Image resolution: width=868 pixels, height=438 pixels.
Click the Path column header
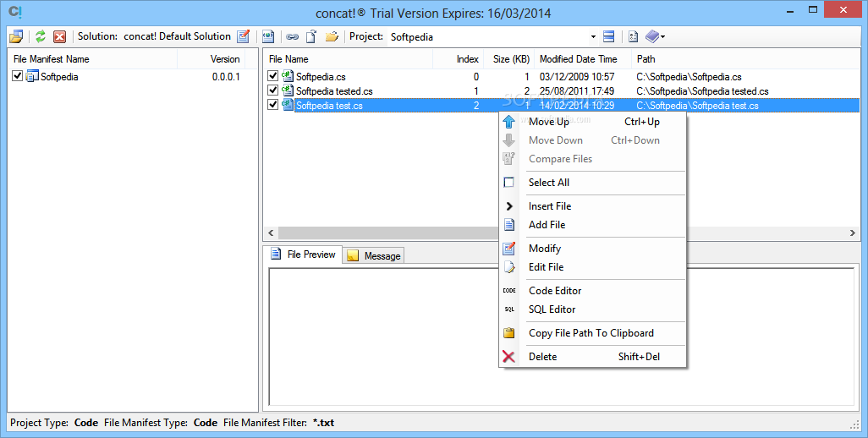click(x=745, y=59)
